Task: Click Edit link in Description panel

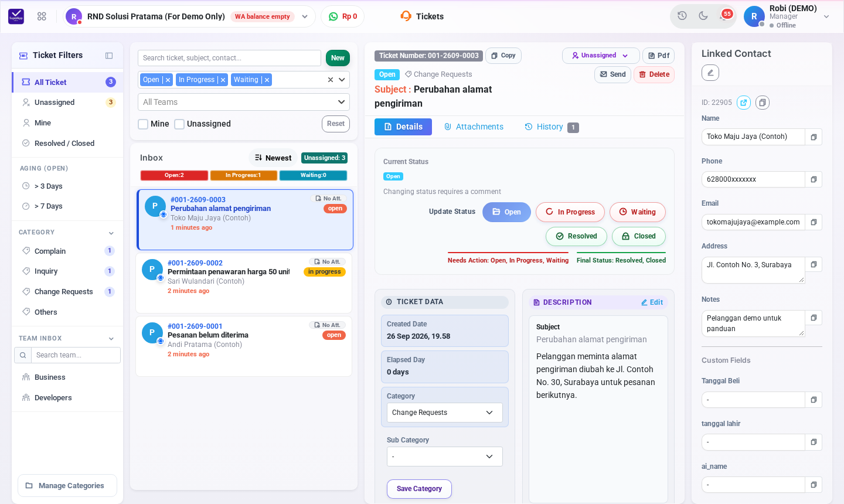Action: (652, 302)
